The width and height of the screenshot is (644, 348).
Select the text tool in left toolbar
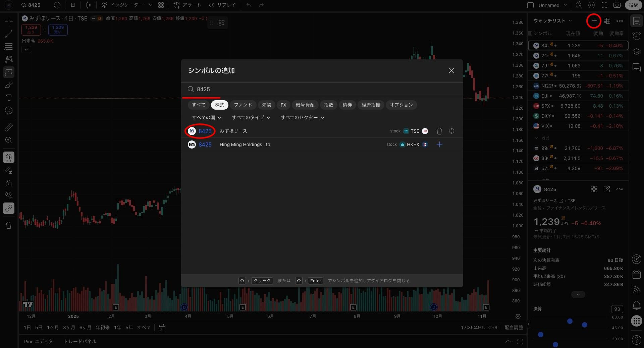(x=9, y=98)
